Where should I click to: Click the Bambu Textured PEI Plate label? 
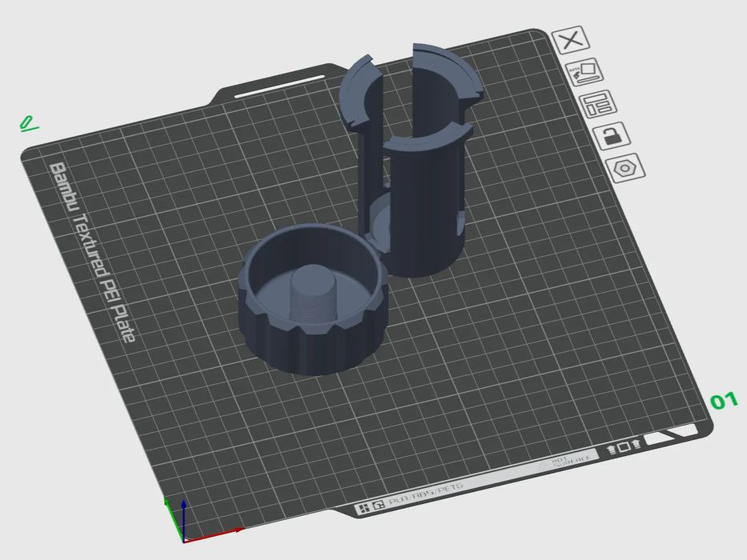(92, 252)
